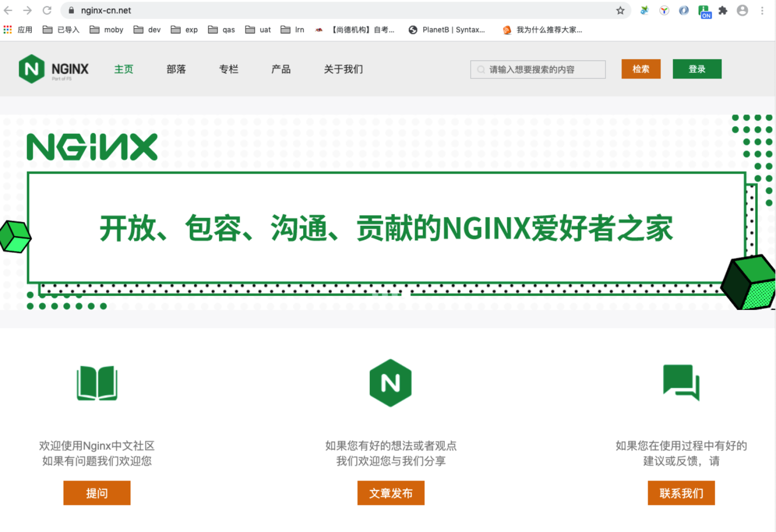Click the orange 提问 button
This screenshot has height=532, width=776.
coord(97,492)
